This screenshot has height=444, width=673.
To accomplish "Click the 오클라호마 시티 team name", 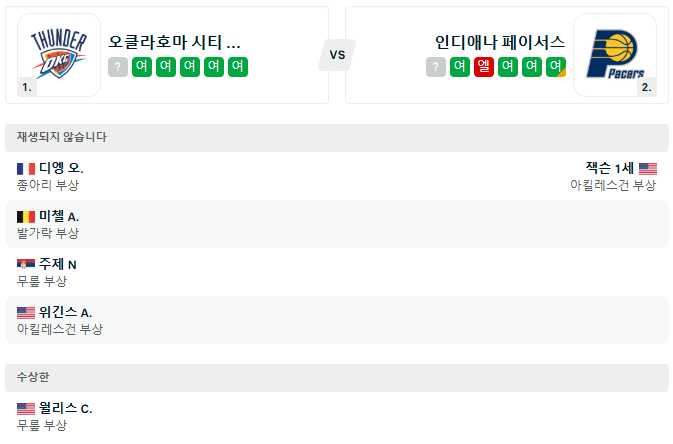I will [x=174, y=42].
